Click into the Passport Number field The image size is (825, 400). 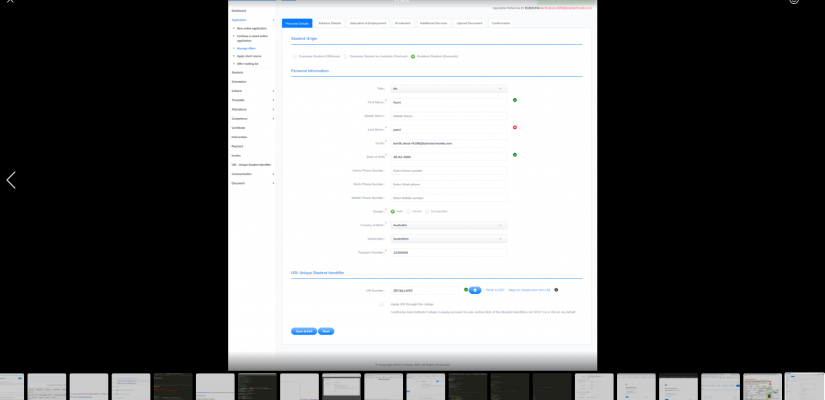tap(448, 252)
